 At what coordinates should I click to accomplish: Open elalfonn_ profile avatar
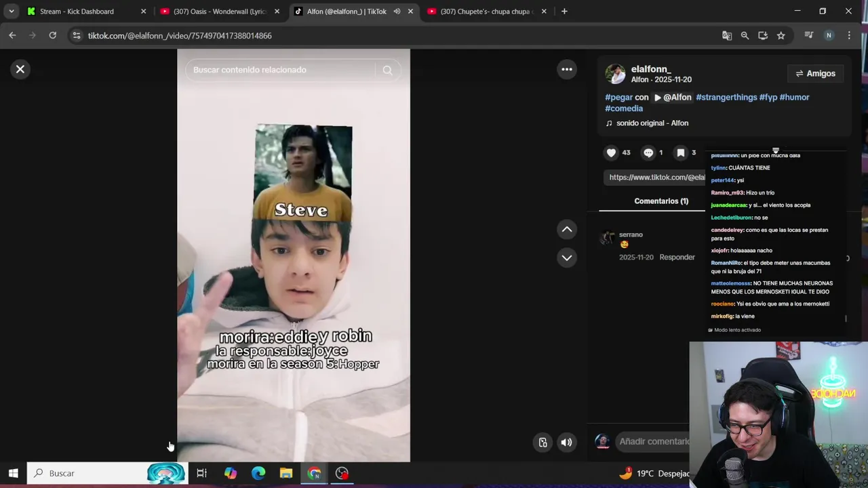coord(615,74)
